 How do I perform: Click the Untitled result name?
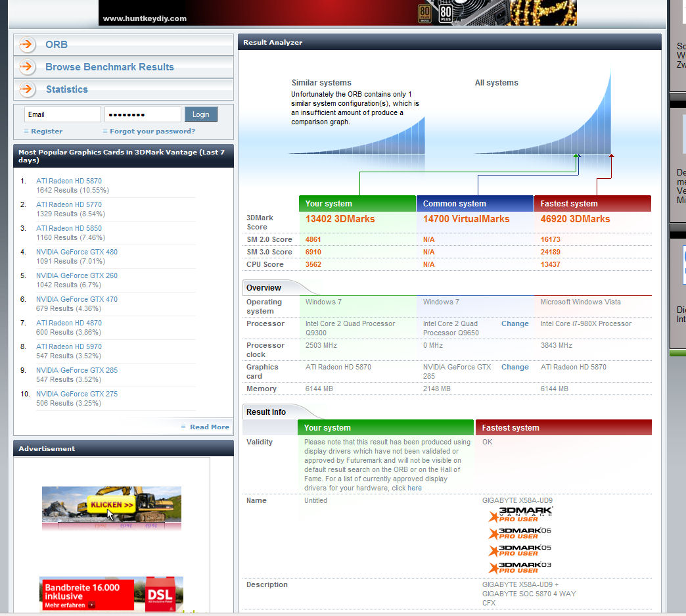(315, 500)
